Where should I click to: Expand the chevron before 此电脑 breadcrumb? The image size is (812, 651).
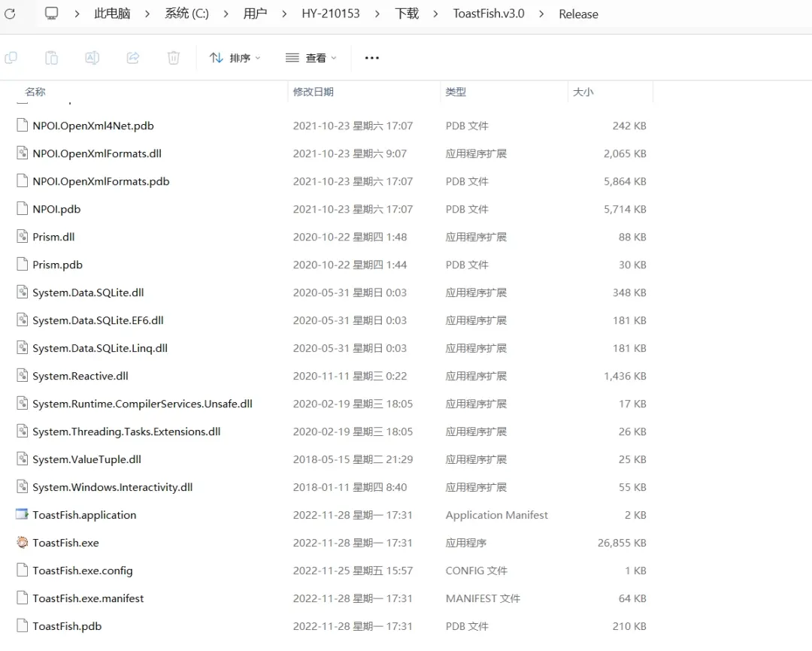77,14
